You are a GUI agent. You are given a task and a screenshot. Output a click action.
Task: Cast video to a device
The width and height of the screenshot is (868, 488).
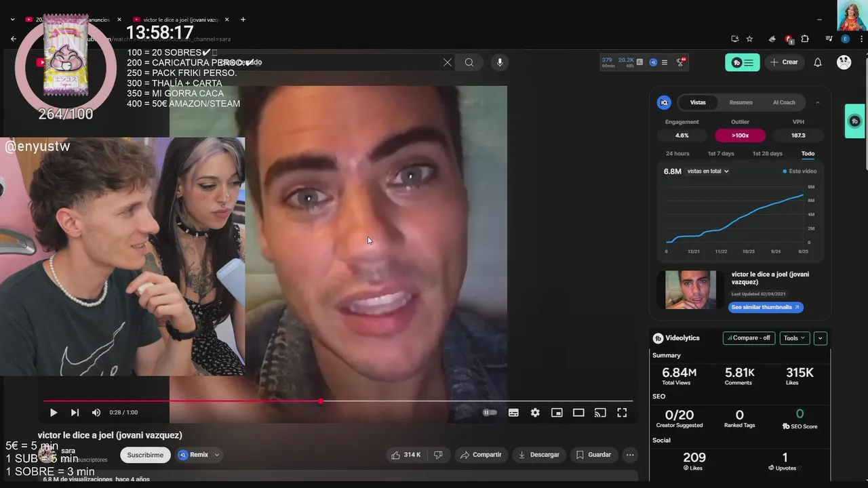pos(600,412)
